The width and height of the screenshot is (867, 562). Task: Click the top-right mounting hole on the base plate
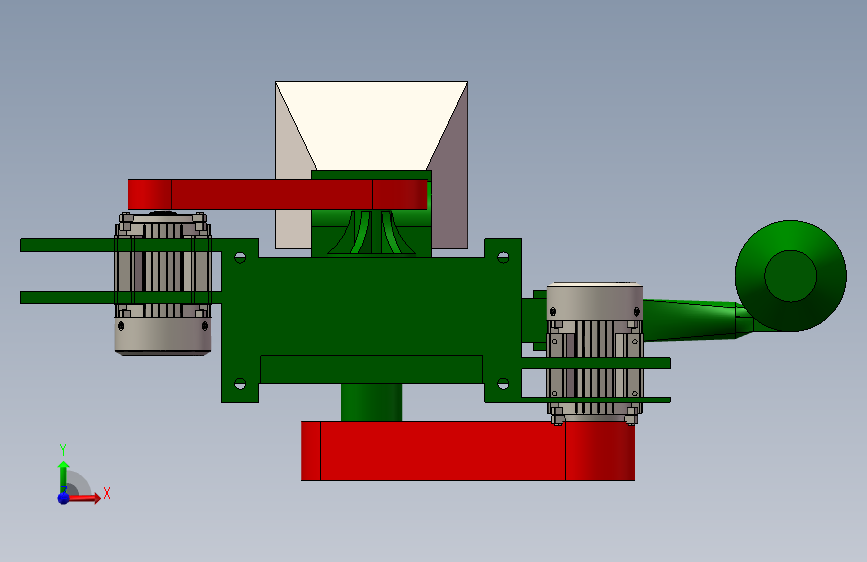pos(503,257)
